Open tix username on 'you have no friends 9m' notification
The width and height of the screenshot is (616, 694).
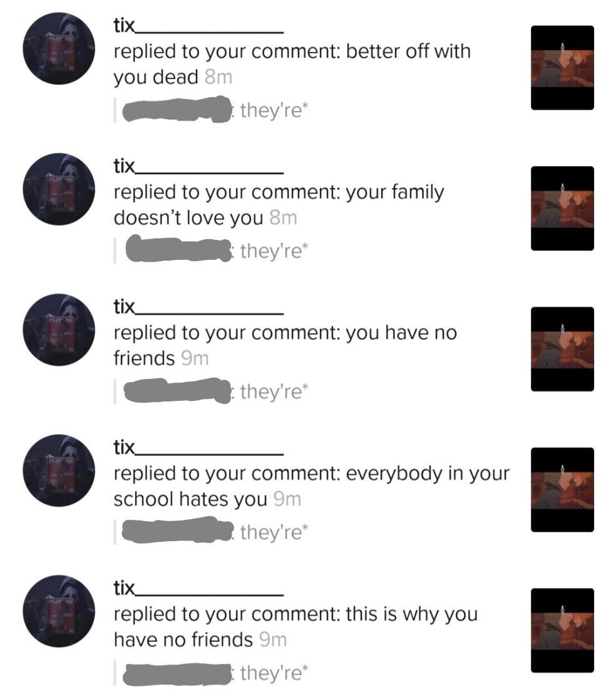point(198,307)
